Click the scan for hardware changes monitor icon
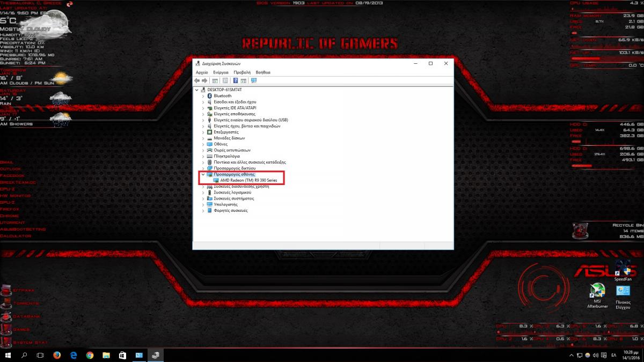The width and height of the screenshot is (644, 362). click(x=254, y=80)
